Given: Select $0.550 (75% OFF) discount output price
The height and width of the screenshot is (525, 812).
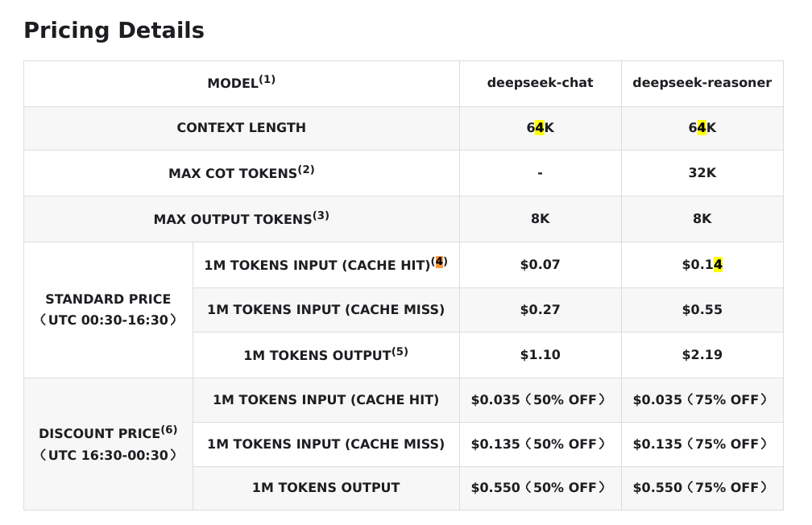Looking at the screenshot, I should (702, 488).
